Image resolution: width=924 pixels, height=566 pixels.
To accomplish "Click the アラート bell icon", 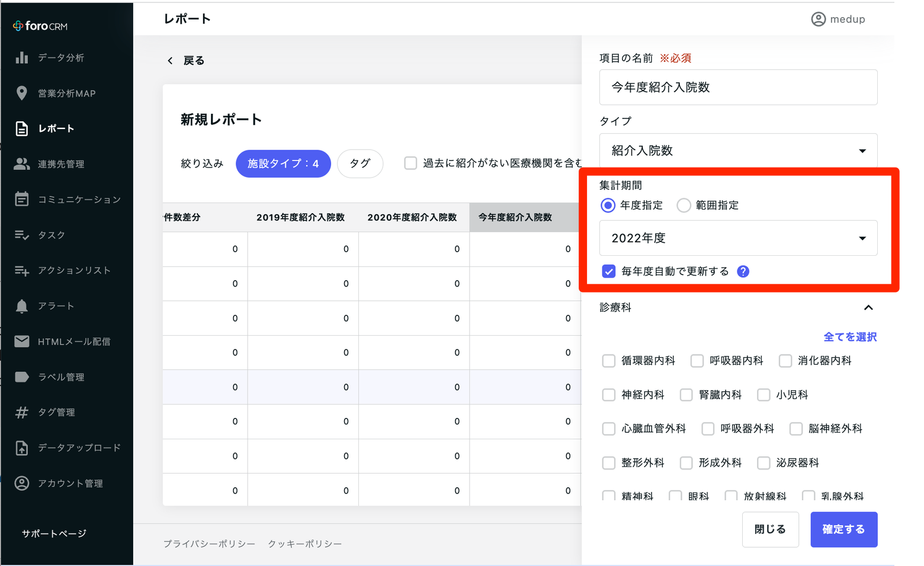I will coord(22,305).
